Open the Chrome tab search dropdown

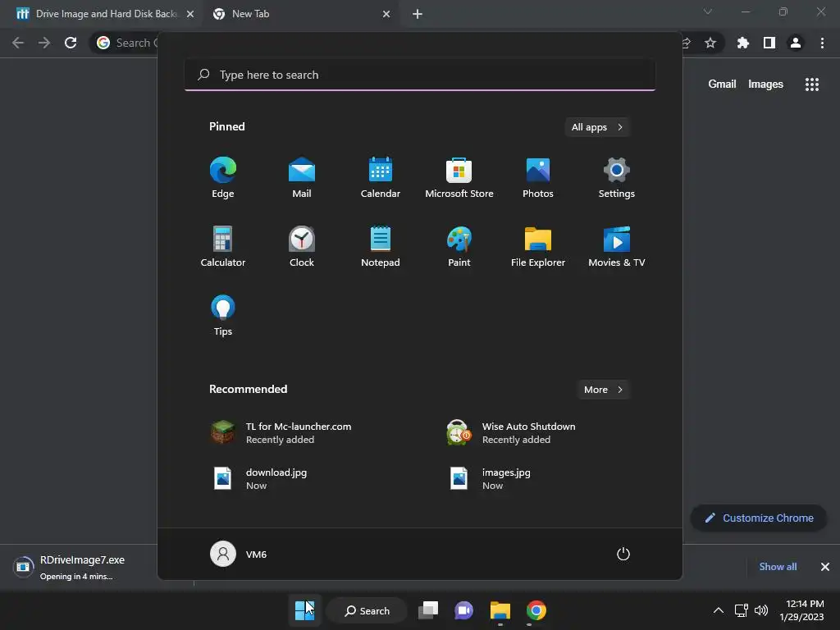point(708,11)
